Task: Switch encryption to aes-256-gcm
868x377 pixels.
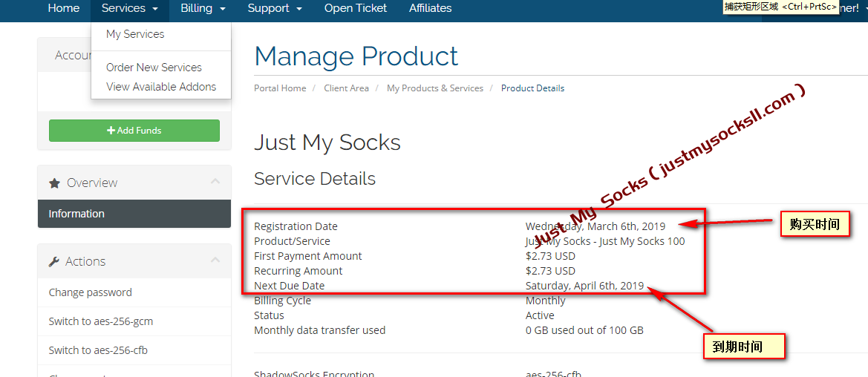Action: coord(101,321)
